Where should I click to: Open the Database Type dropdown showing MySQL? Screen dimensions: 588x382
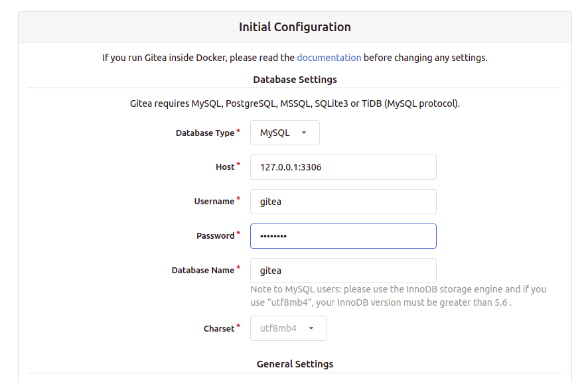coord(285,133)
